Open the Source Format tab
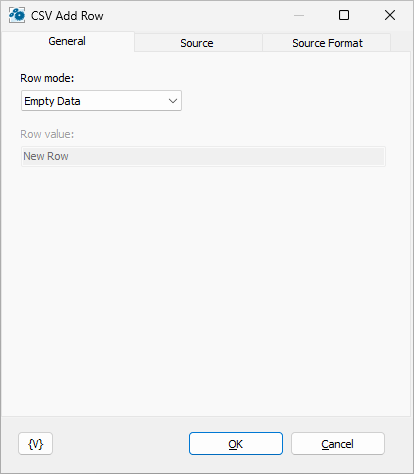 tap(327, 43)
